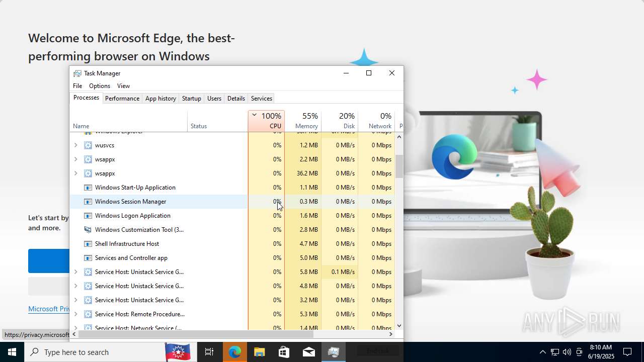Click the Services and Controller app icon
This screenshot has width=644, height=362.
coord(88,258)
